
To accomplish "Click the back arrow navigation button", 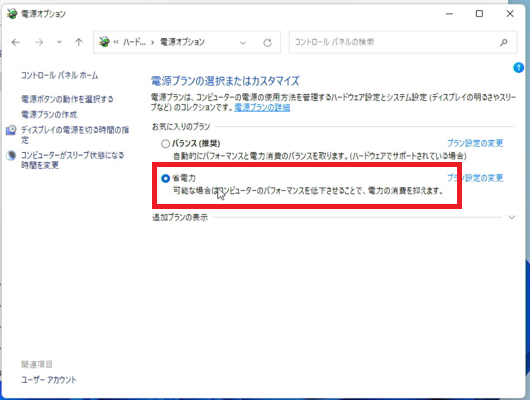I will [x=16, y=42].
